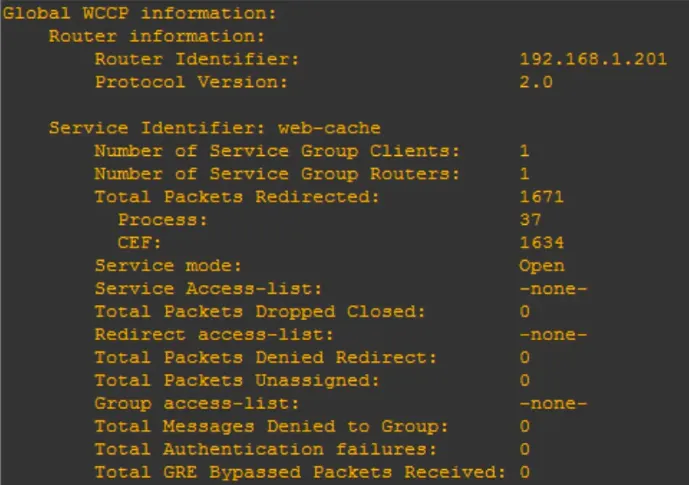Click the Process packet count 37
The image size is (689, 485).
[x=530, y=220]
